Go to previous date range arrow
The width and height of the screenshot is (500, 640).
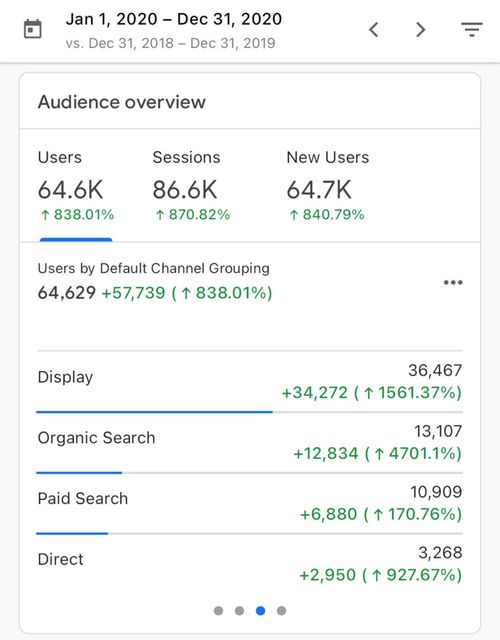(373, 30)
